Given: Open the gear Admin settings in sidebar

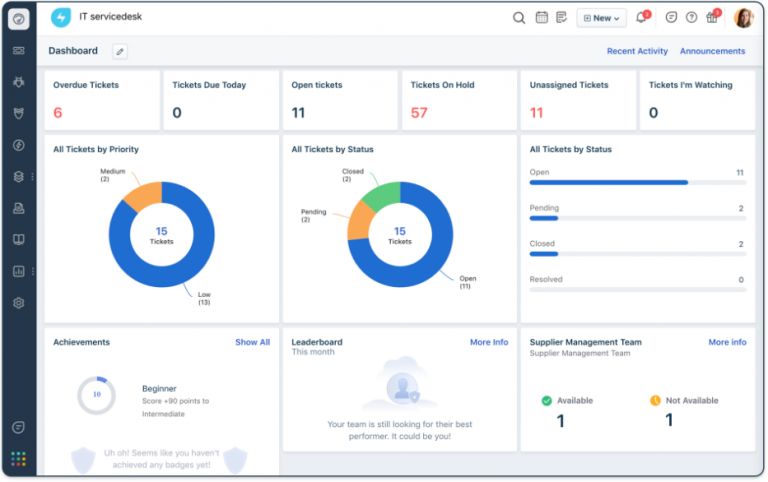Looking at the screenshot, I should [19, 303].
